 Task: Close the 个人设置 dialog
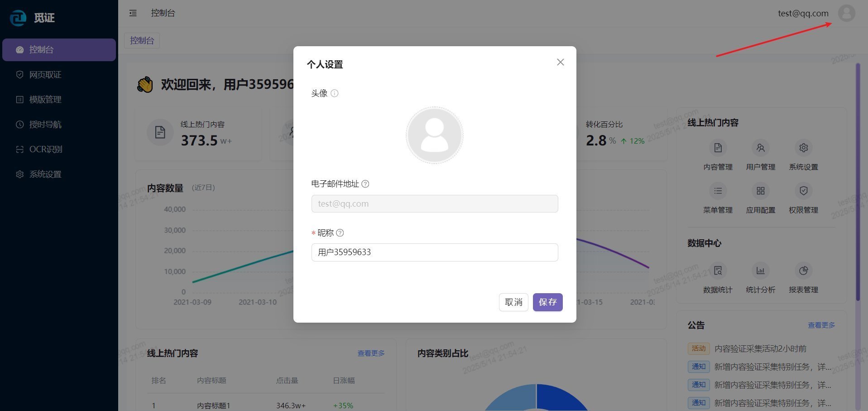click(x=560, y=62)
